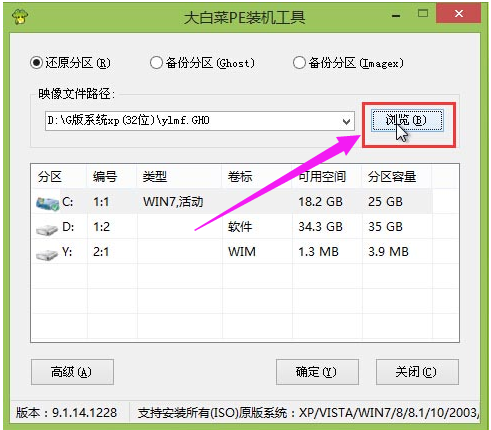
Task: Open 高级(A) advanced options
Action: pos(72,372)
